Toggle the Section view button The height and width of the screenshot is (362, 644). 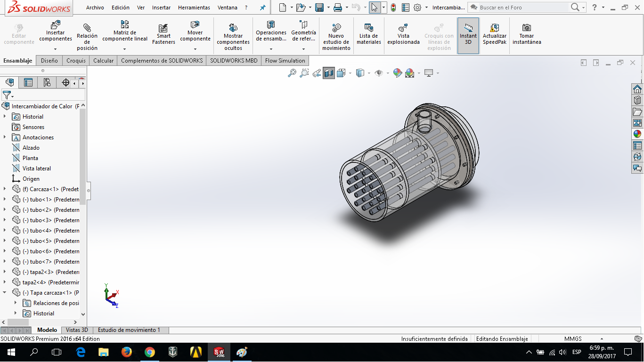(x=329, y=73)
